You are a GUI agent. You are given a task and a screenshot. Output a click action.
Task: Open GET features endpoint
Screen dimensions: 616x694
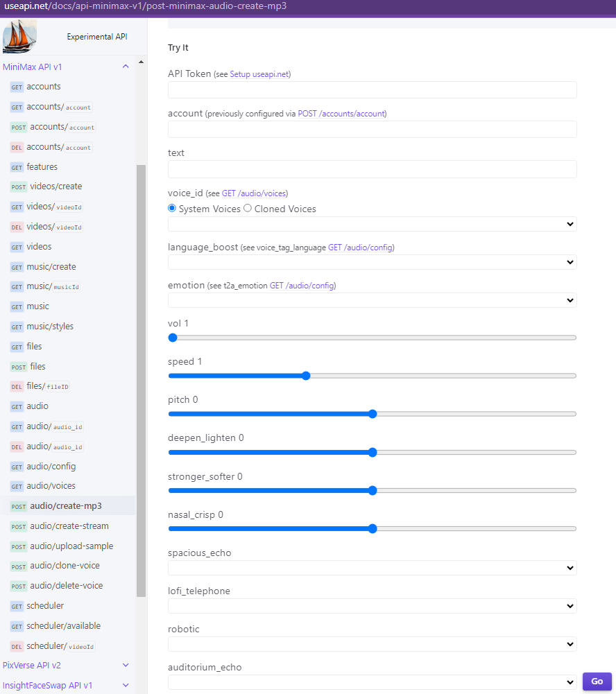coord(34,167)
